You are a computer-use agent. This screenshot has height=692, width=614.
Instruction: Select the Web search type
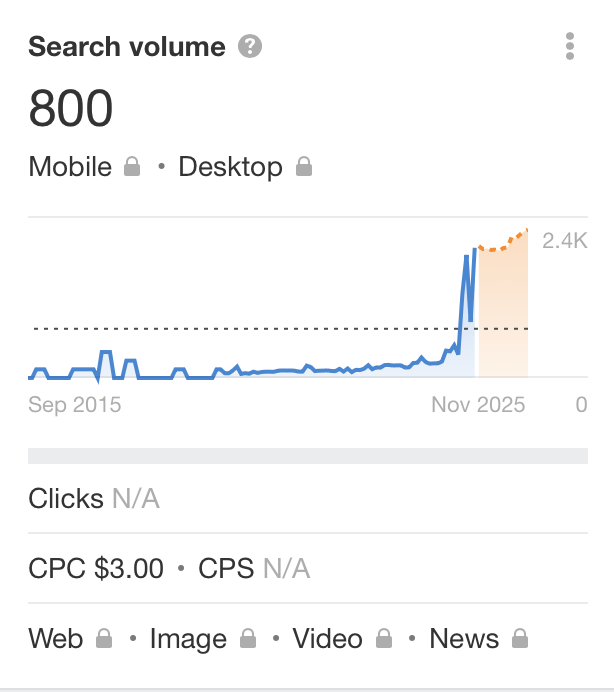point(56,639)
